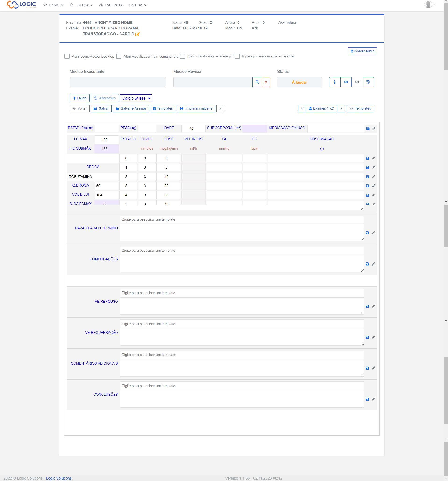Edit stage 1 row with pencil icon

pos(373,167)
